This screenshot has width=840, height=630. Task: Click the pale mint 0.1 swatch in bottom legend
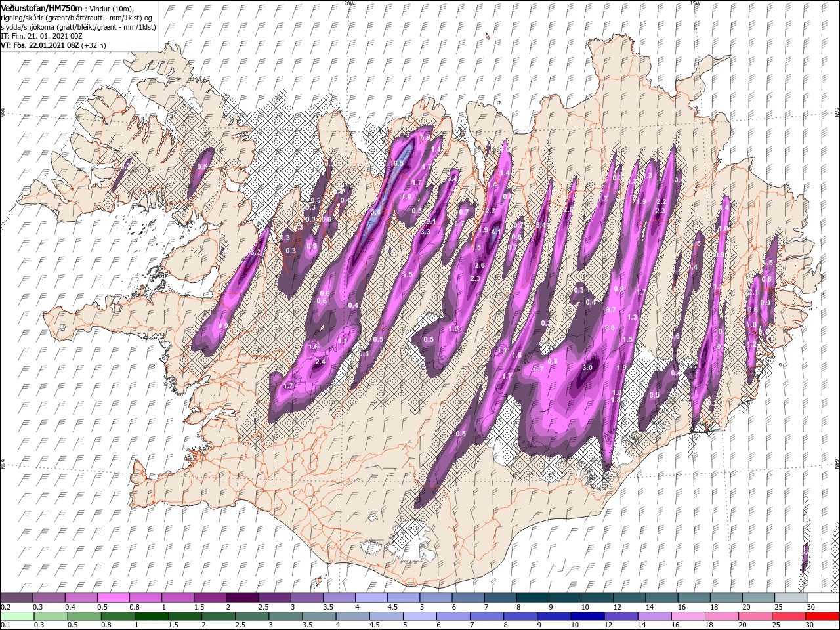(x=17, y=616)
